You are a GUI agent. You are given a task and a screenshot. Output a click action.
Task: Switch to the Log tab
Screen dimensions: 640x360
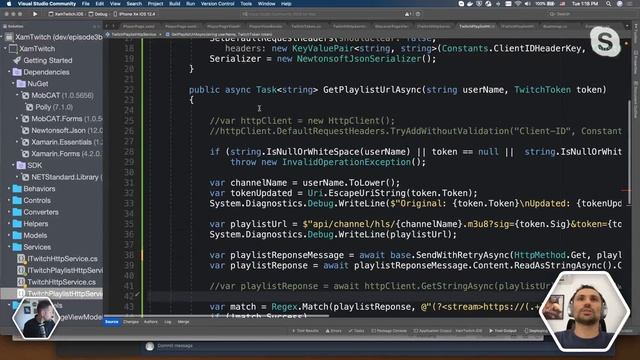click(168, 322)
